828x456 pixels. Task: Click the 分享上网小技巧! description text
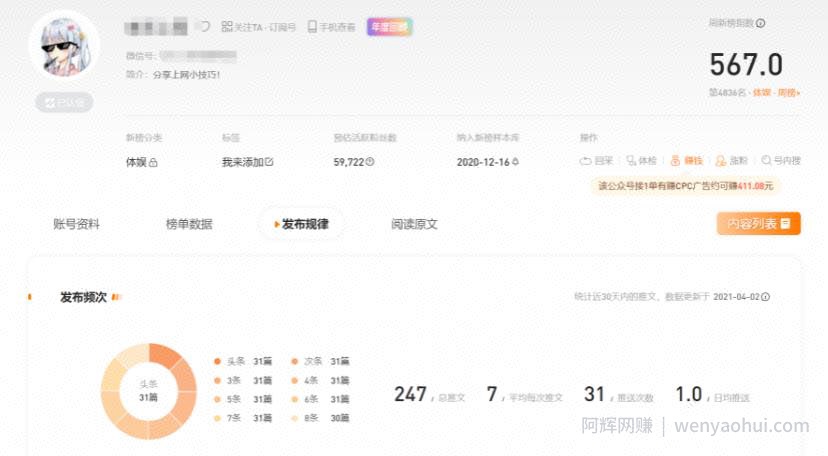coord(186,75)
